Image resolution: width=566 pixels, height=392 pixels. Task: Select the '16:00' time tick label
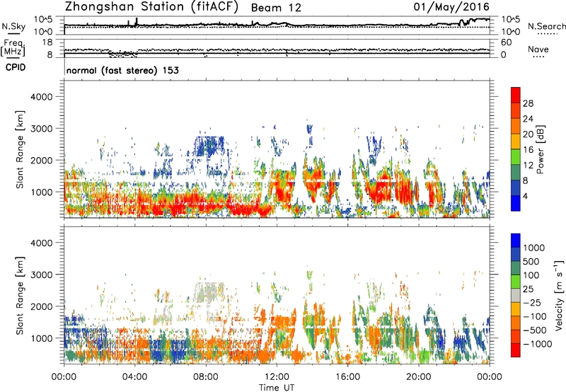347,377
